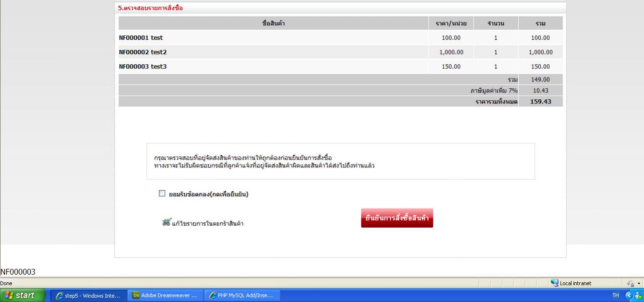644x302 pixels.
Task: Click unit price 1,000.00 of test2
Action: coord(451,52)
